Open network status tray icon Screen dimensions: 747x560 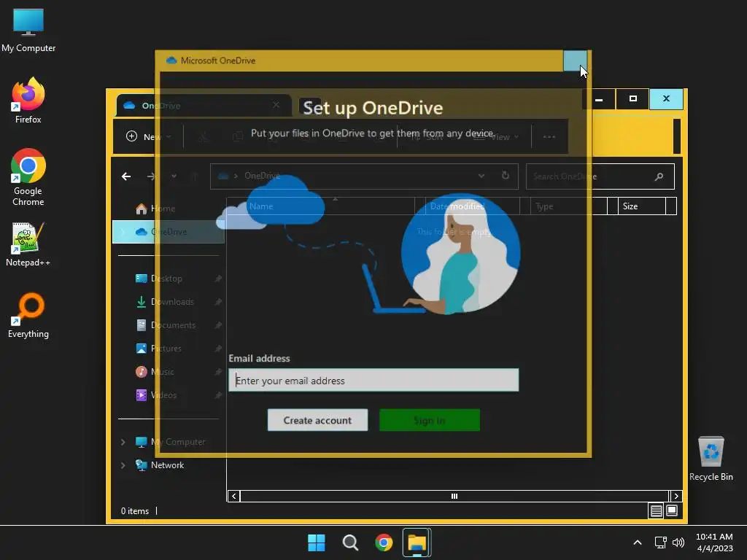point(660,542)
